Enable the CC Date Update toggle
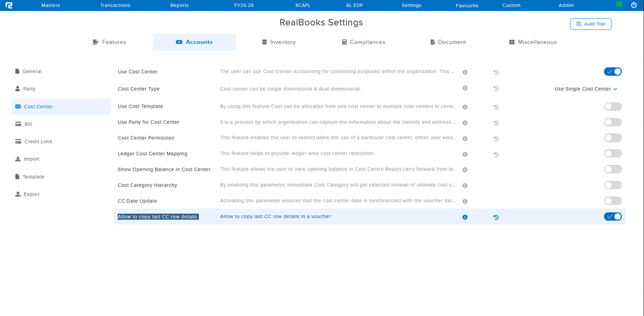 tap(613, 201)
